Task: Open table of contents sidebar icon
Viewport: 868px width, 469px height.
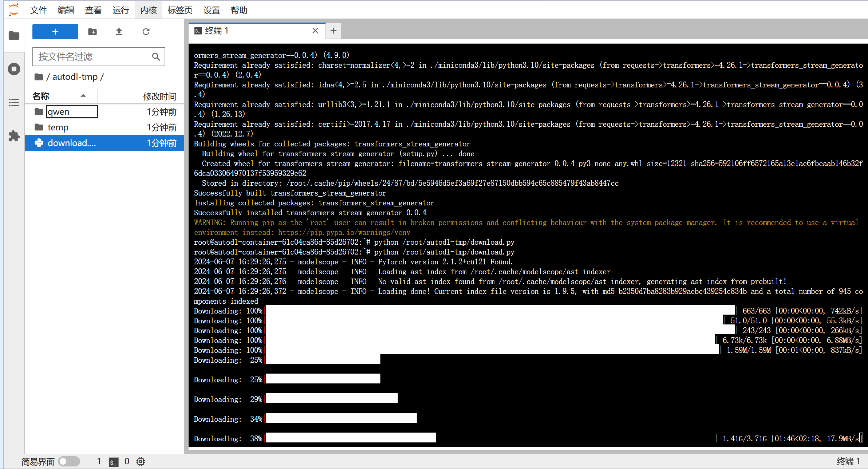Action: [x=14, y=102]
